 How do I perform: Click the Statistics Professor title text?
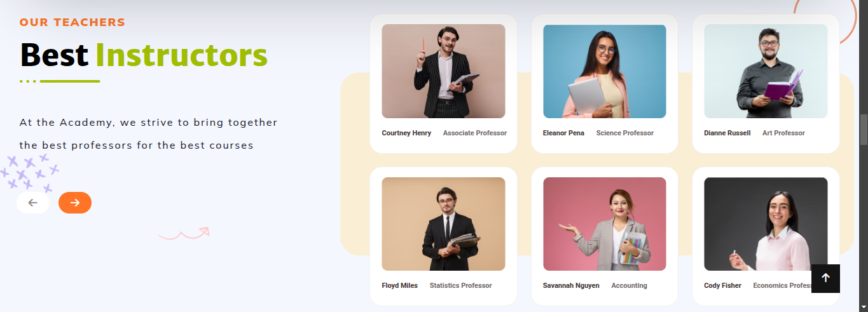click(460, 285)
